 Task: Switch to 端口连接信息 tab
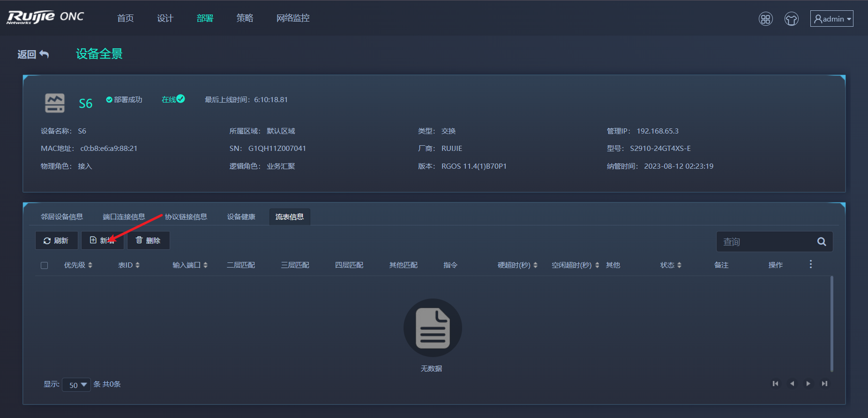pos(124,216)
